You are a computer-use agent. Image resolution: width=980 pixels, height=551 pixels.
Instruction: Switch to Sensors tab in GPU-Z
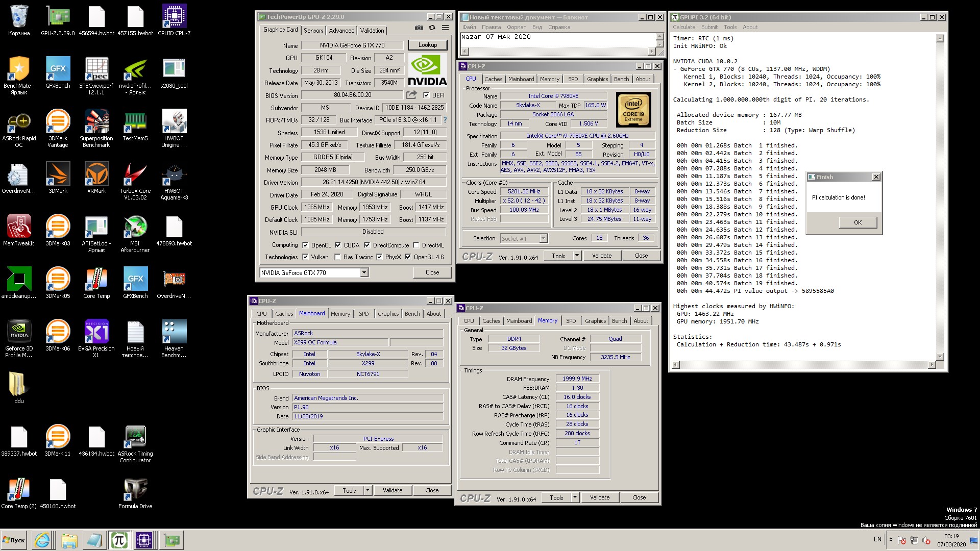tap(313, 31)
